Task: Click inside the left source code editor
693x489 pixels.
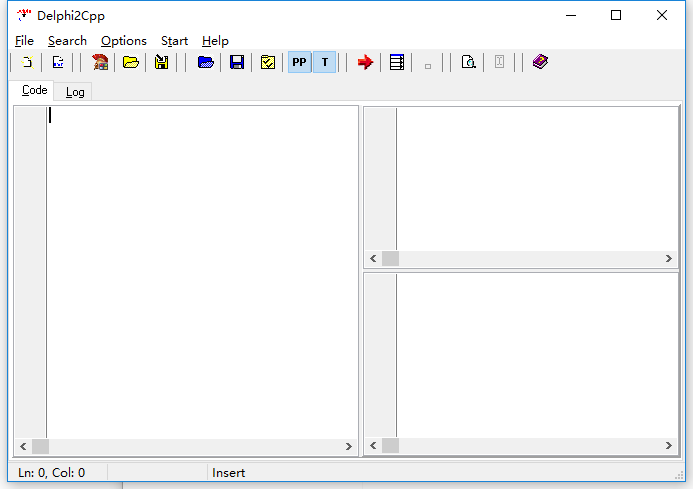Action: click(x=202, y=273)
